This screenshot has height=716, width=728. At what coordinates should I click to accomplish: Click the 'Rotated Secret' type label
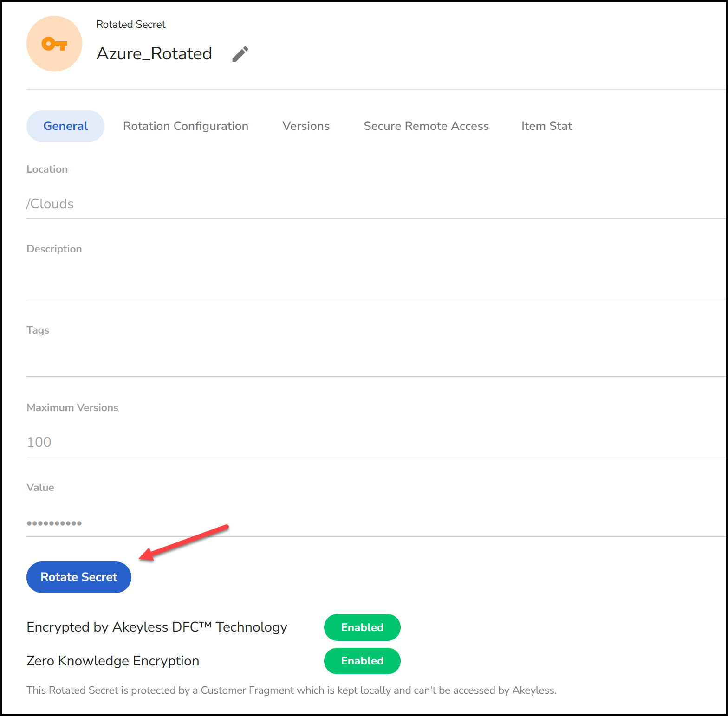(130, 24)
